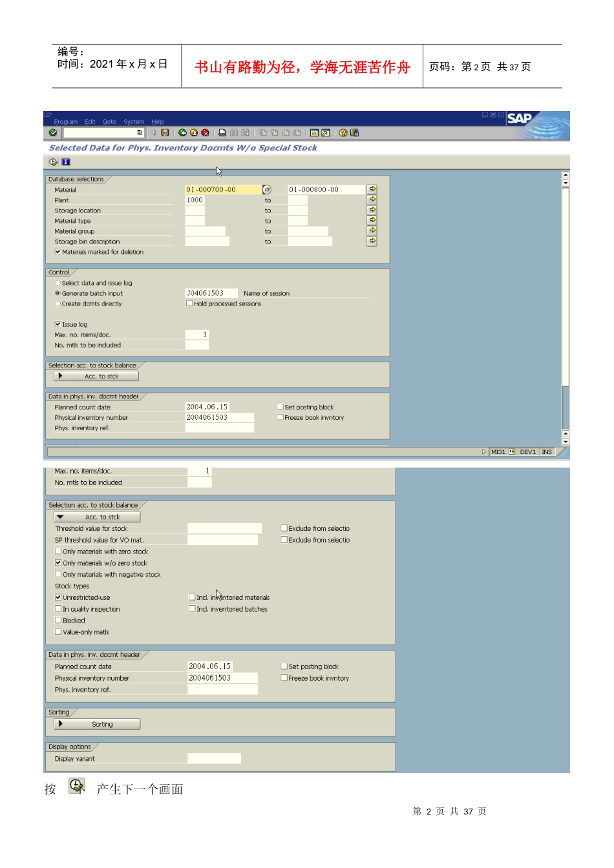Expand the Sorting section button
This screenshot has width=614, height=868.
coord(97,724)
